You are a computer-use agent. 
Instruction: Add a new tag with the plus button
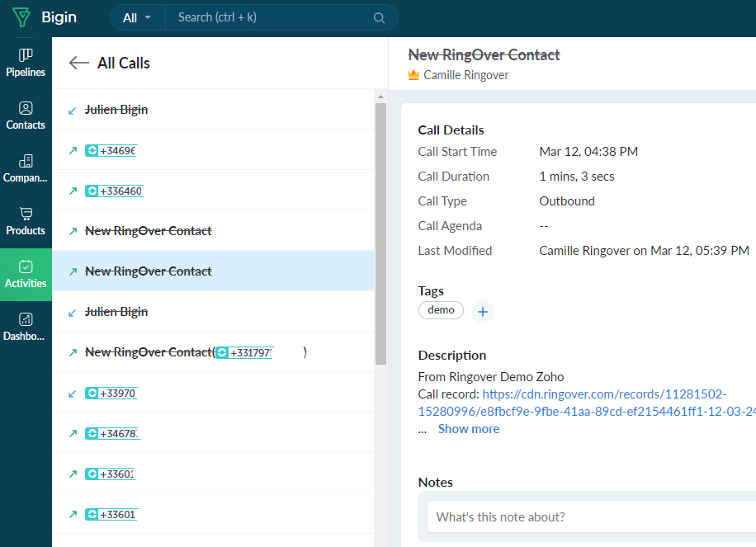483,313
